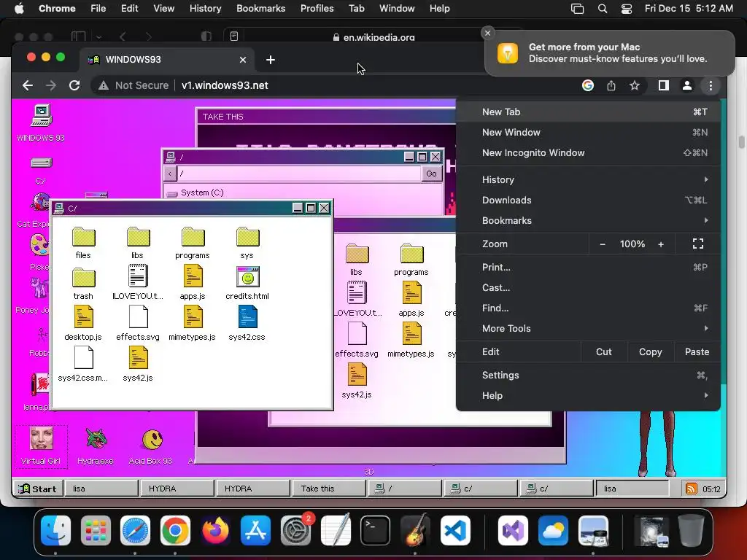747x560 pixels.
Task: Increase zoom with plus button
Action: click(x=661, y=244)
